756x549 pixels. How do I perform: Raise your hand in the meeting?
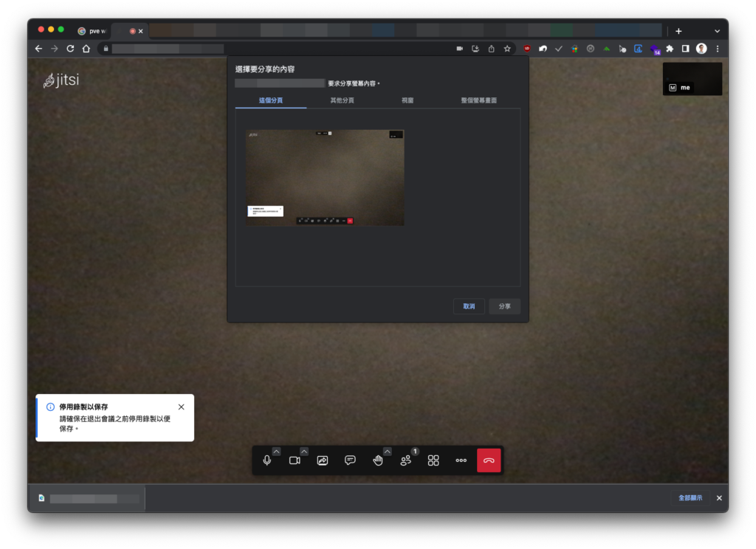pyautogui.click(x=378, y=460)
